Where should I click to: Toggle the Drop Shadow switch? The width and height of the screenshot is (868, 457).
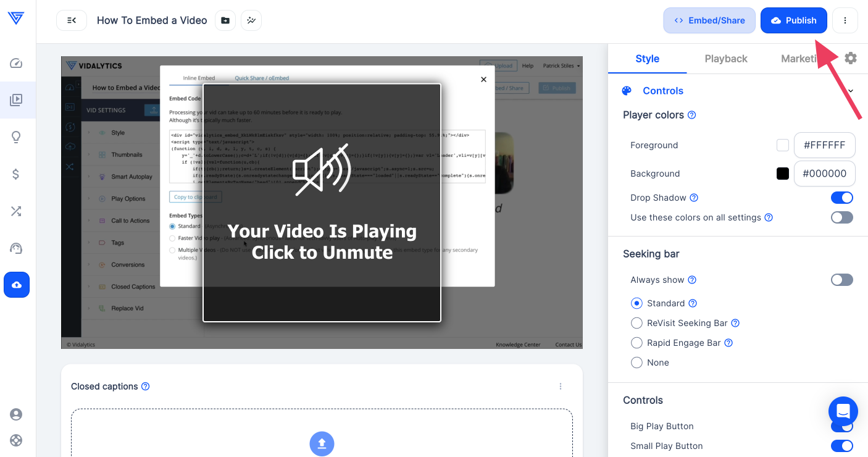(x=842, y=198)
